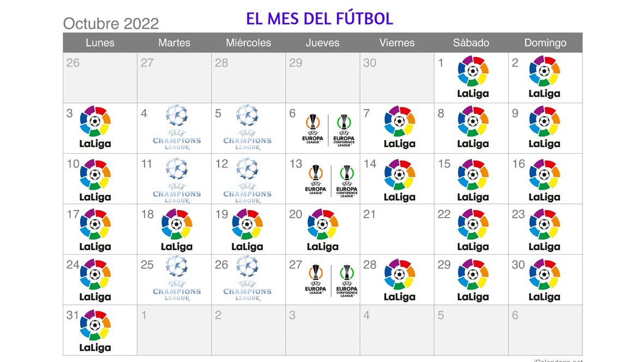Click the EL MES DEL FÚTBOL heading
644x362 pixels.
[320, 19]
